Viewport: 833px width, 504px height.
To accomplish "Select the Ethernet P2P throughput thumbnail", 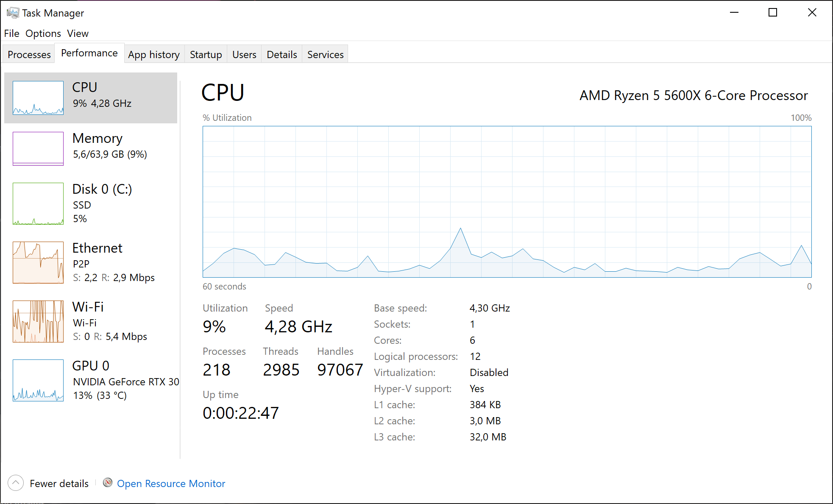I will tap(38, 262).
